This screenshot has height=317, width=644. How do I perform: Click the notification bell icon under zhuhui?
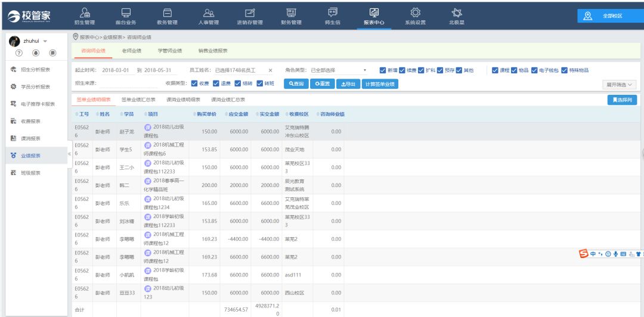[x=36, y=53]
